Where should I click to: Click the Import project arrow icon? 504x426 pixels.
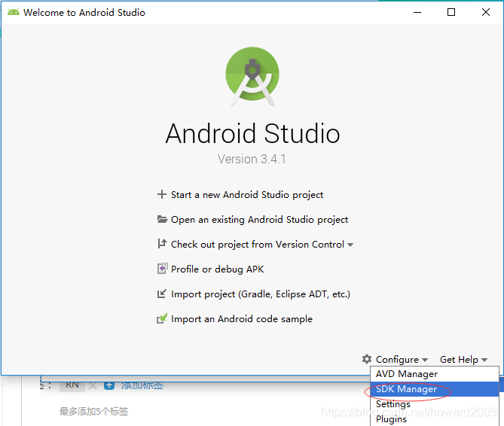pos(162,294)
